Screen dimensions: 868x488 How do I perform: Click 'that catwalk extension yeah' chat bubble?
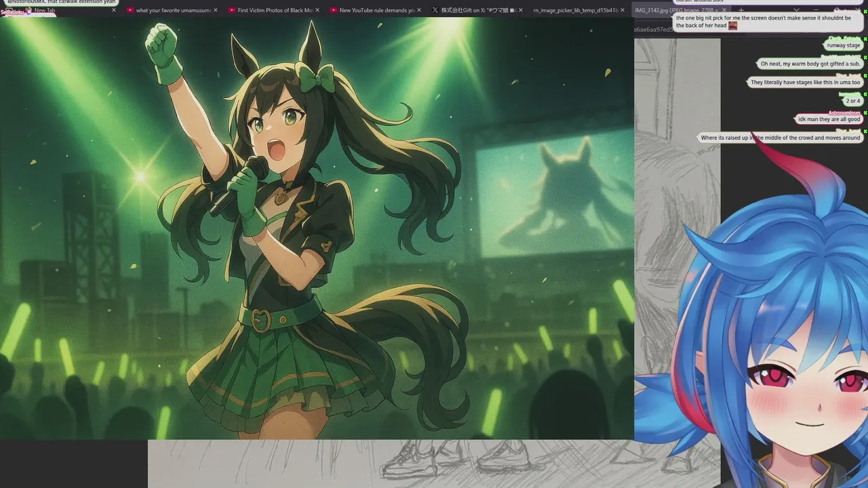[60, 2]
